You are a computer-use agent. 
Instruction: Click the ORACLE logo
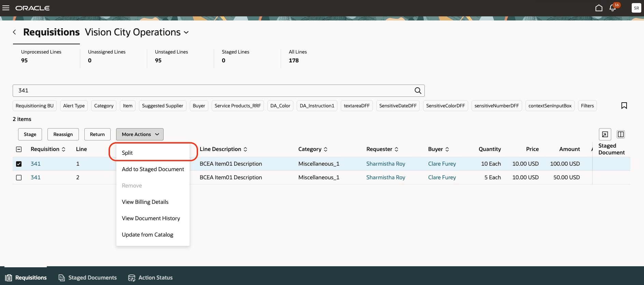coord(32,8)
